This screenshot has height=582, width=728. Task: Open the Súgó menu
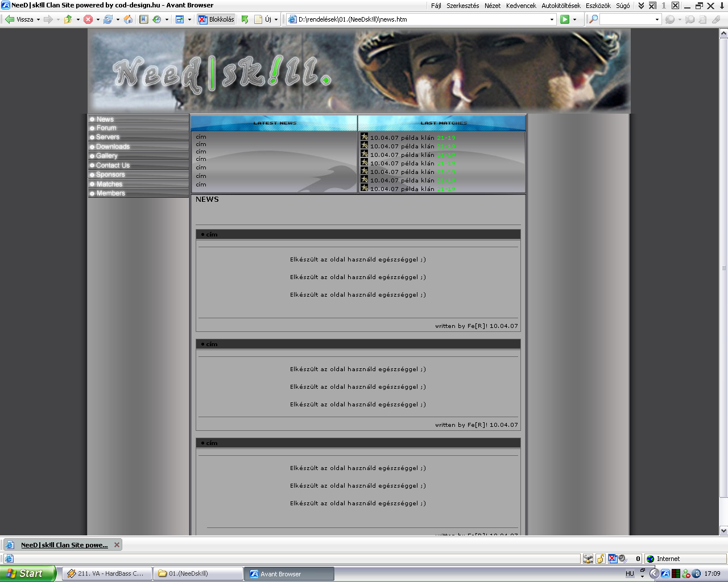(623, 6)
